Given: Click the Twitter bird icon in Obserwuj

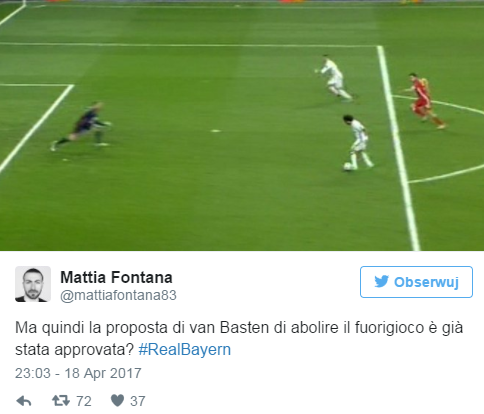Looking at the screenshot, I should point(381,282).
